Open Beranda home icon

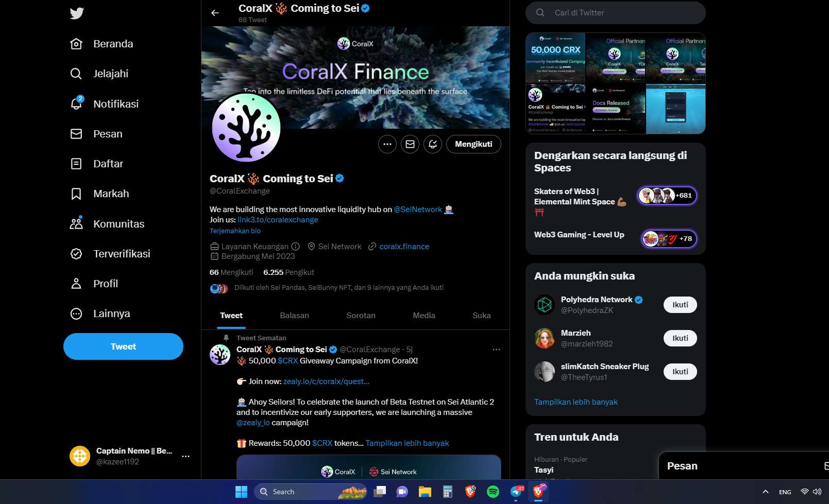coord(76,44)
